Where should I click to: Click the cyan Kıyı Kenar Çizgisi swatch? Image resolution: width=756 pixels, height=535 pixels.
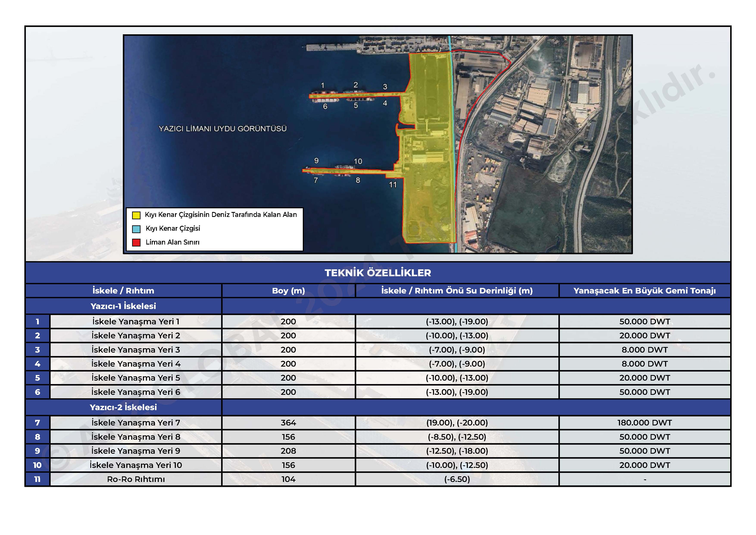point(136,229)
